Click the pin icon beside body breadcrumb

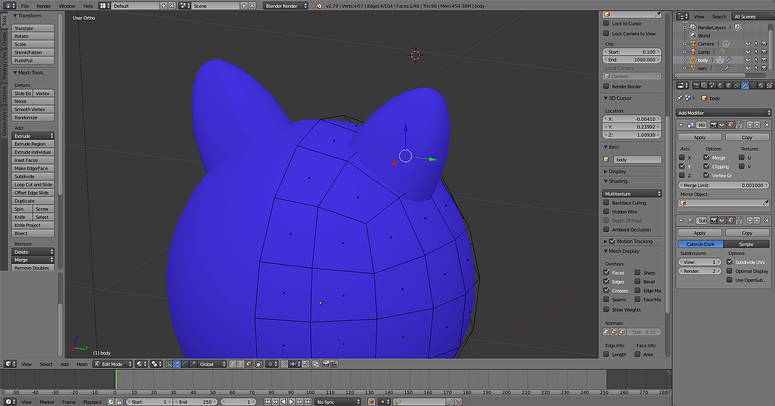point(680,98)
